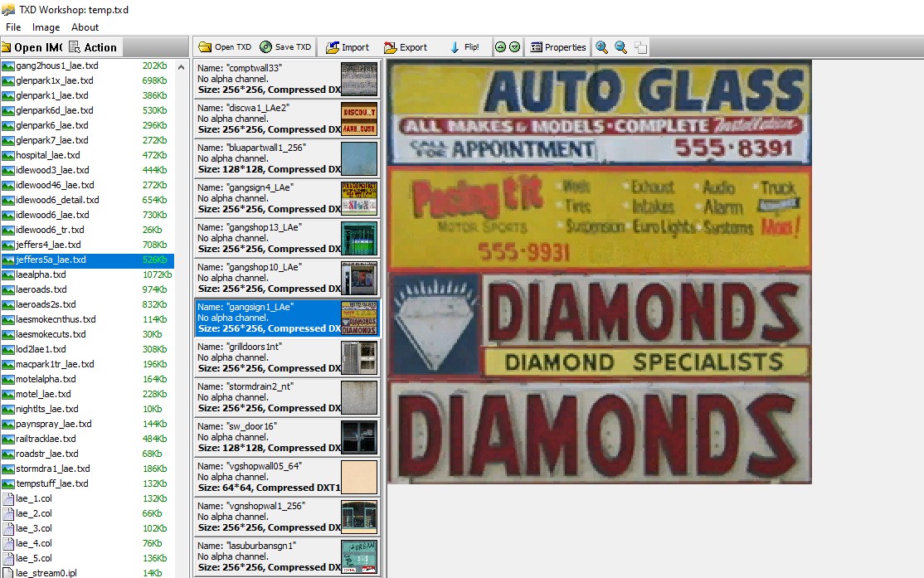
Task: Select nightlts_lae.txd file
Action: tap(87, 409)
